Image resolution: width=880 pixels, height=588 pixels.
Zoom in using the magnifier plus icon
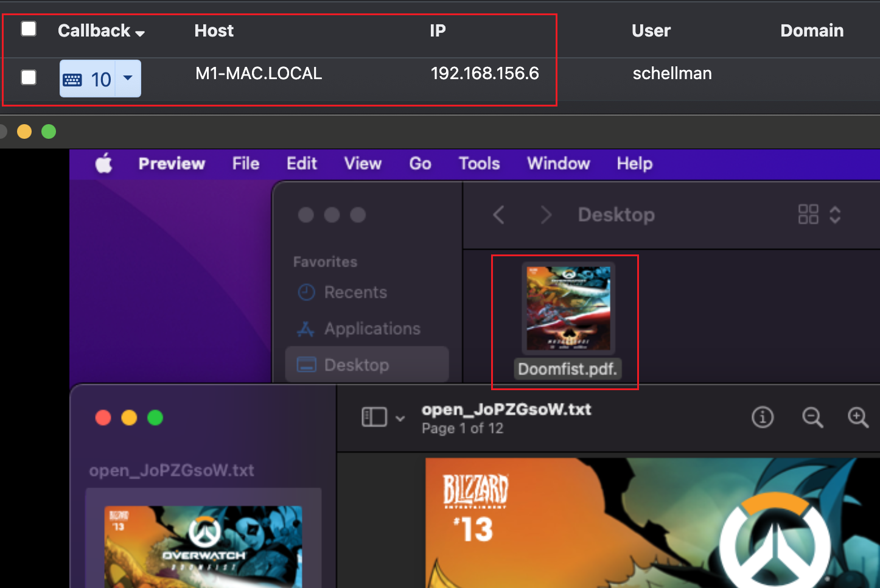point(857,418)
